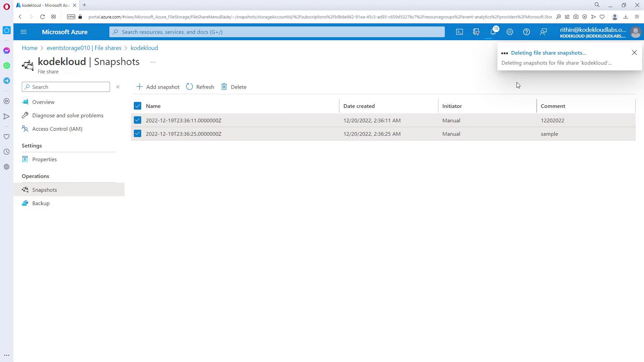This screenshot has width=644, height=362.
Task: Open the ellipsis menu beside Snapshots title
Action: pyautogui.click(x=153, y=62)
